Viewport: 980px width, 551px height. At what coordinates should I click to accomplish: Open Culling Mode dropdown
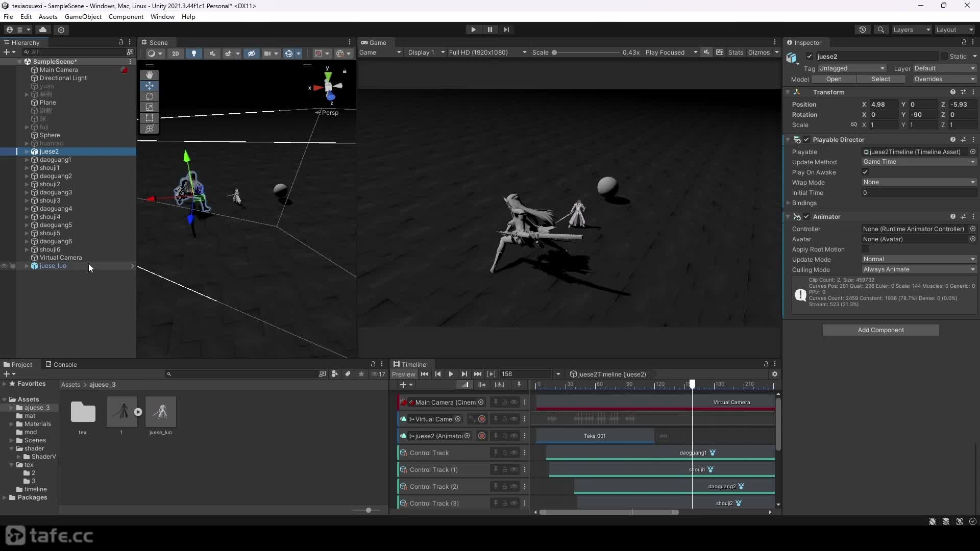coord(919,269)
